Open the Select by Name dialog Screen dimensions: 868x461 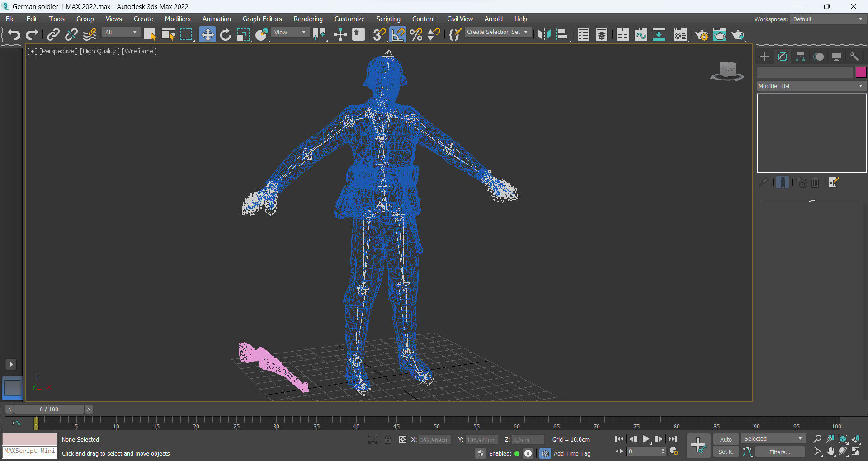[x=168, y=34]
